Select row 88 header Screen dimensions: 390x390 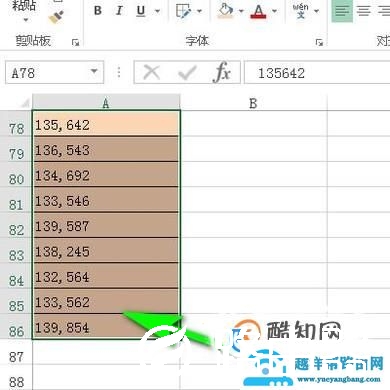pos(16,378)
